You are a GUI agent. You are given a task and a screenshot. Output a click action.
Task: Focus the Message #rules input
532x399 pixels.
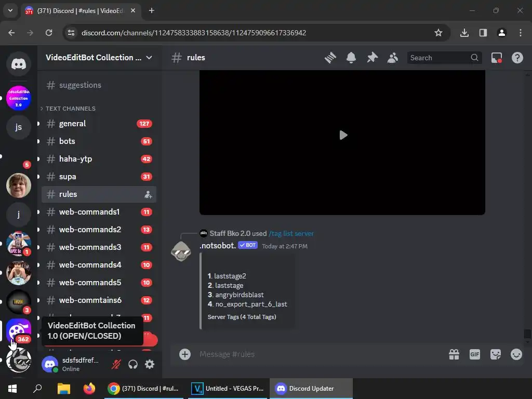tap(319, 354)
